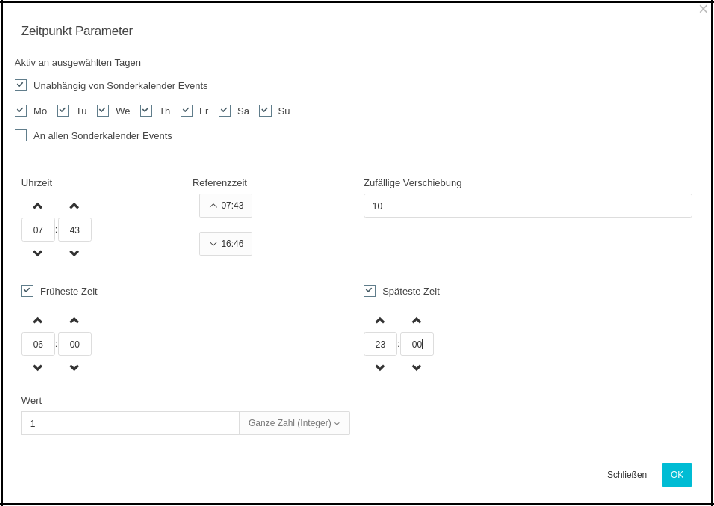Image resolution: width=714 pixels, height=506 pixels.
Task: Click the Wert input field
Action: (130, 424)
